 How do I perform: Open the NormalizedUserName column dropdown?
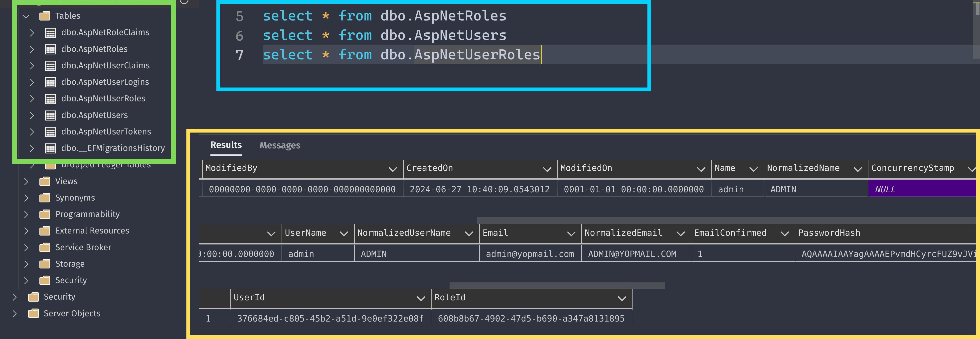tap(469, 234)
